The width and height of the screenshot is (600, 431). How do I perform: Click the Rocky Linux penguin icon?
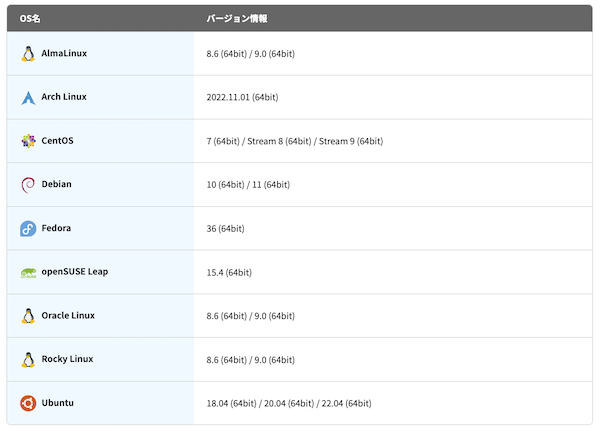coord(28,360)
